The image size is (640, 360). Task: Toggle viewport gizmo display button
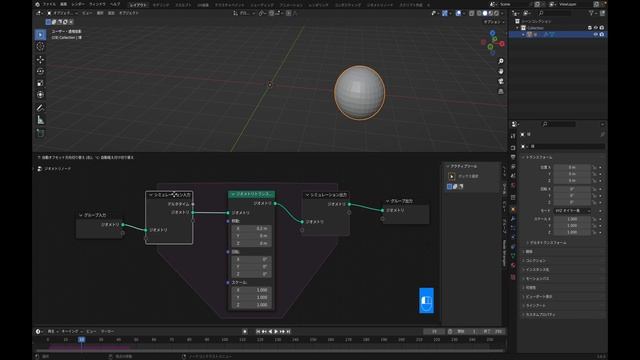(x=445, y=13)
